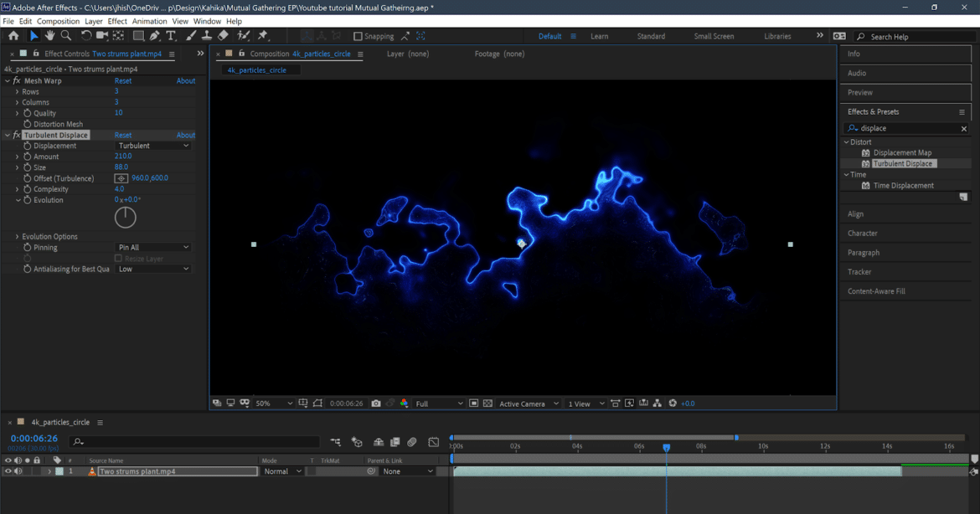Viewport: 980px width, 514px height.
Task: Hide the Two strums plant.mp4 layer
Action: 7,470
